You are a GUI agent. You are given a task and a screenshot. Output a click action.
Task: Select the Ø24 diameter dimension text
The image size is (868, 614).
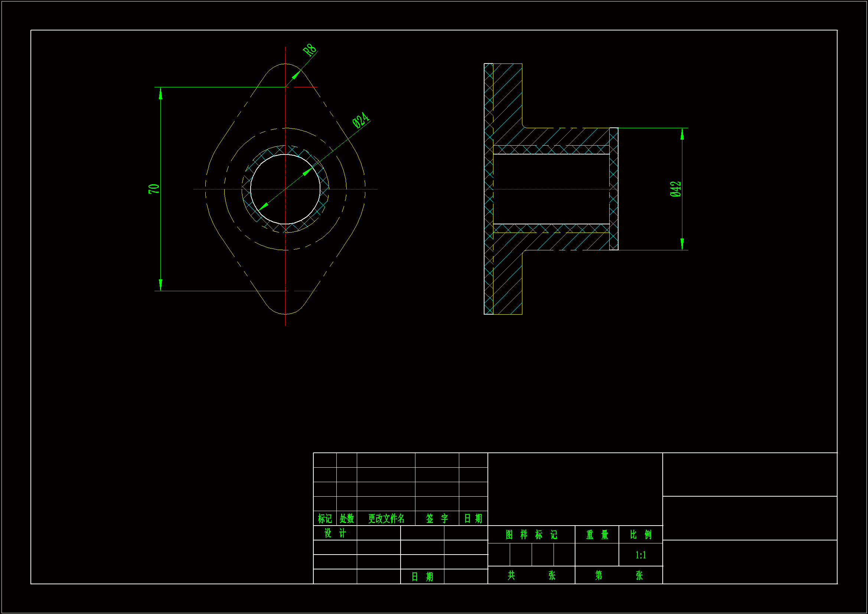click(360, 120)
